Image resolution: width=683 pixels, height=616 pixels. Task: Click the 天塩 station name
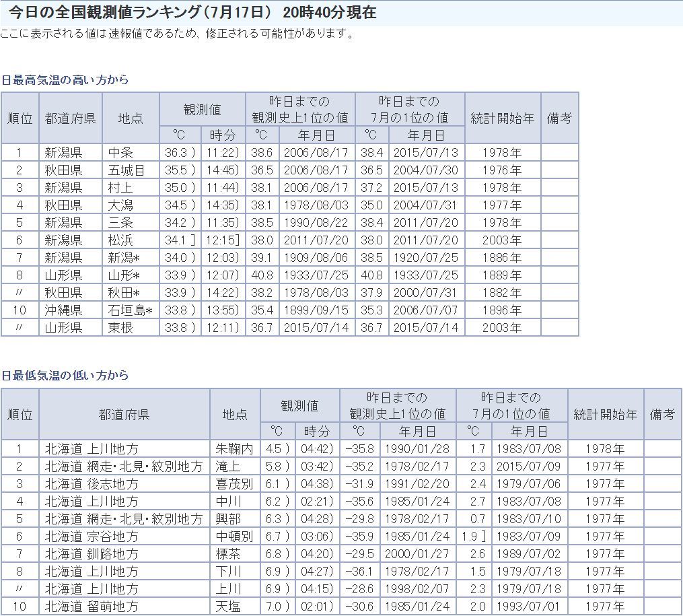point(227,607)
